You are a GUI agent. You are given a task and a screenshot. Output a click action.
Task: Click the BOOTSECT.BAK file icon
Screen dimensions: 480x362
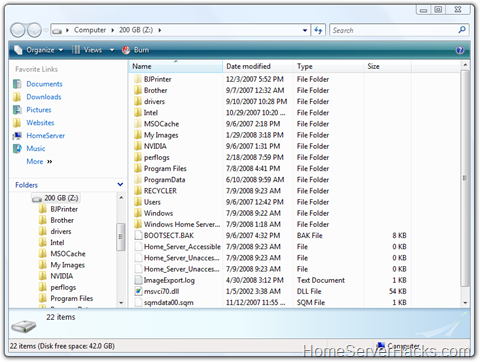pyautogui.click(x=138, y=236)
